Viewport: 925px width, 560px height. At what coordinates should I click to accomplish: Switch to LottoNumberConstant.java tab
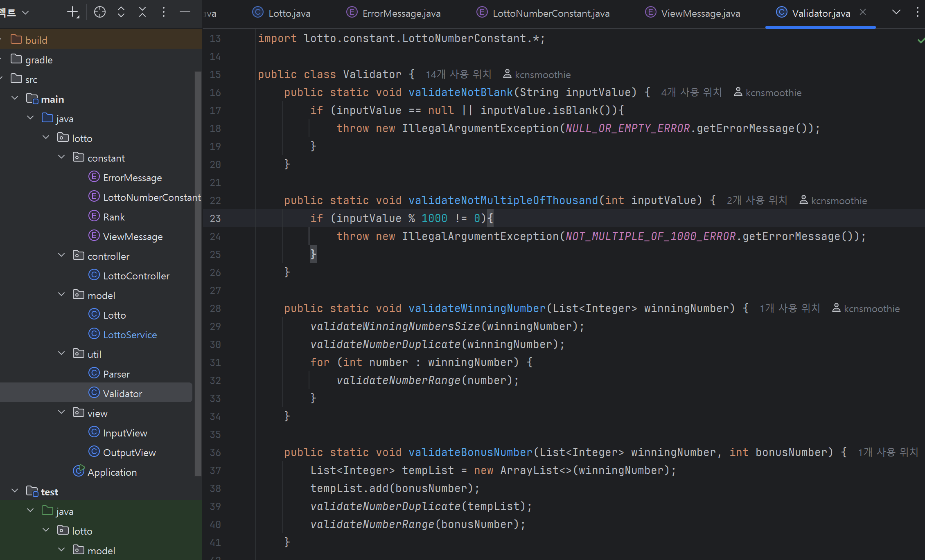point(550,13)
